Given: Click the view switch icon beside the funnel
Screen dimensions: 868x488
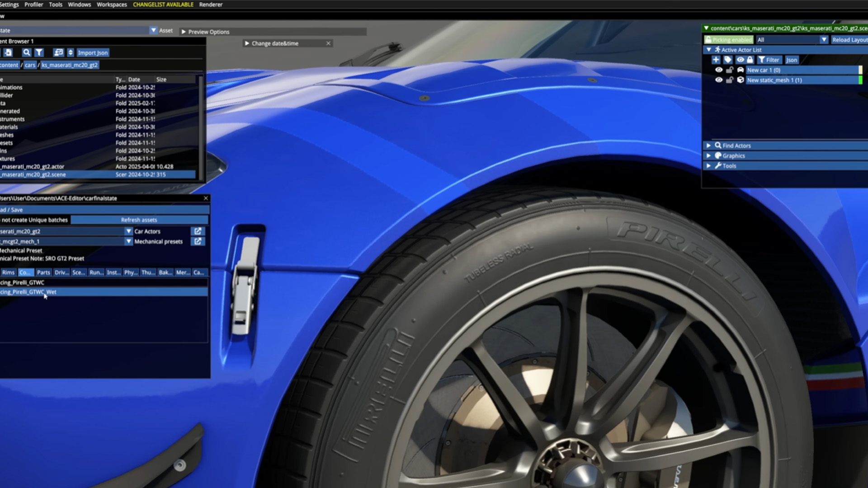Looking at the screenshot, I should coord(58,52).
